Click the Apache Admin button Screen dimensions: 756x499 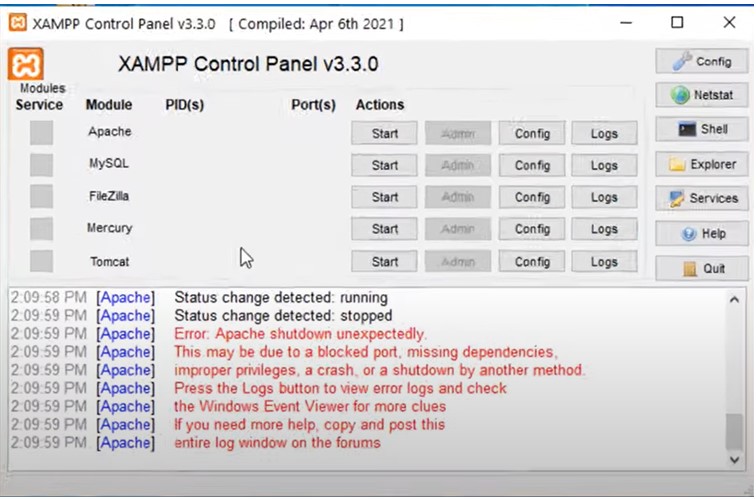point(458,133)
